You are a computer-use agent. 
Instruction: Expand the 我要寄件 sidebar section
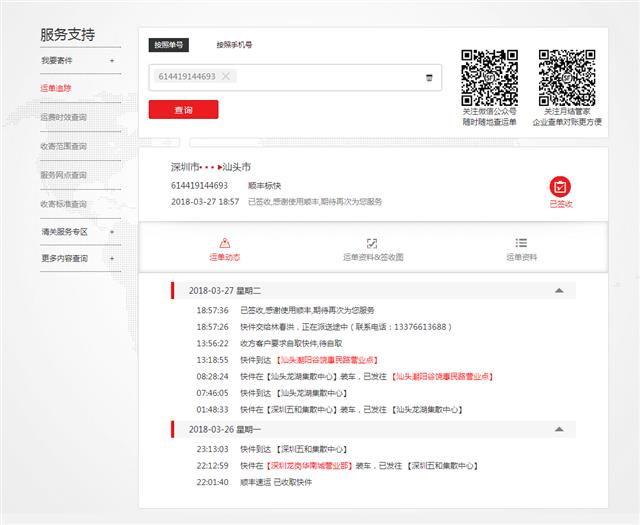tap(112, 61)
